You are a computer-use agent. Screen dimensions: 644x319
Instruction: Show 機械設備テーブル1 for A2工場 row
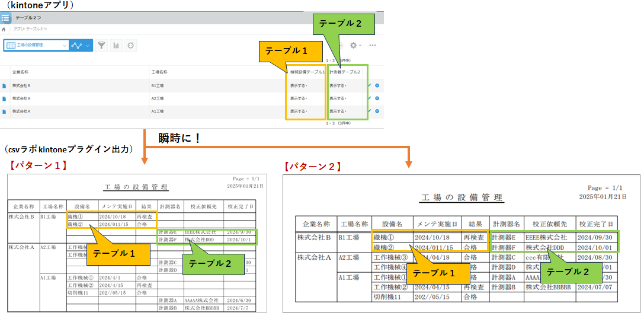tap(299, 98)
